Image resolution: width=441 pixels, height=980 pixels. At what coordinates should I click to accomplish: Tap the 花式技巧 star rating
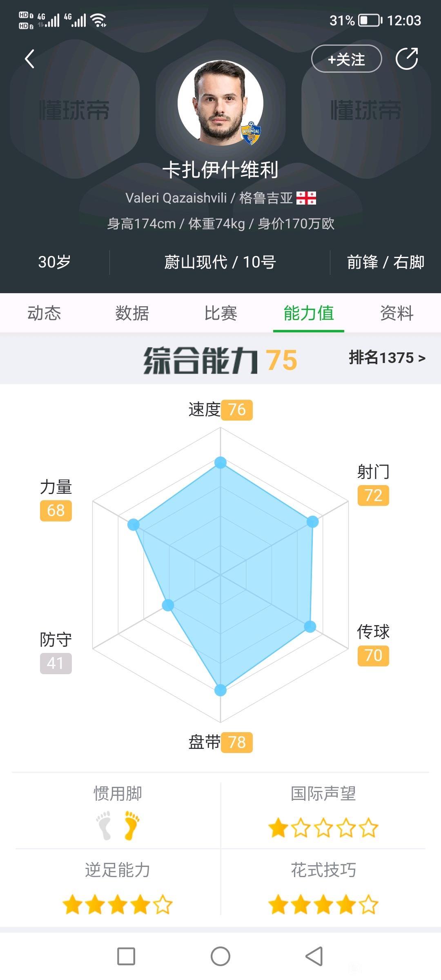[x=323, y=904]
